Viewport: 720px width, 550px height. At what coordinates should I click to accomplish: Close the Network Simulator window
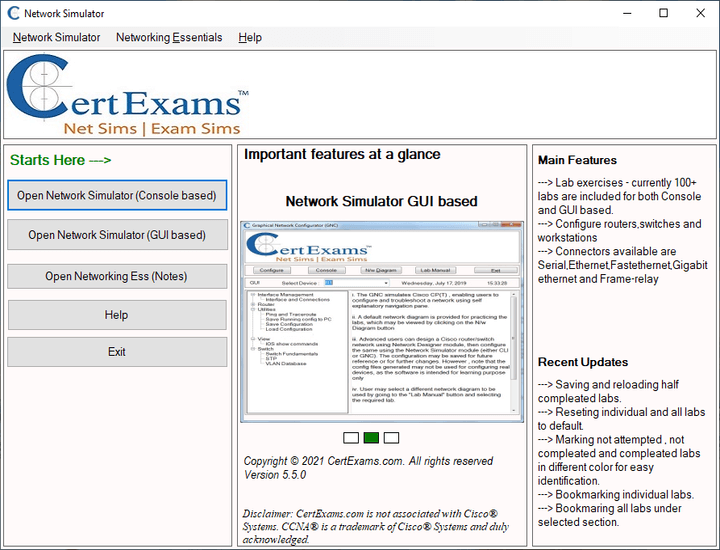[700, 13]
